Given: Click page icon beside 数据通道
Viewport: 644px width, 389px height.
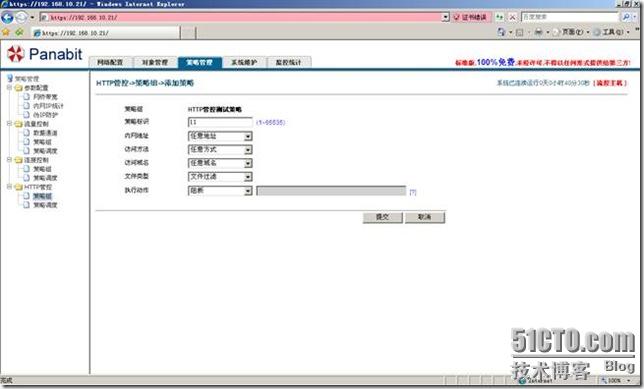Looking at the screenshot, I should [x=27, y=133].
